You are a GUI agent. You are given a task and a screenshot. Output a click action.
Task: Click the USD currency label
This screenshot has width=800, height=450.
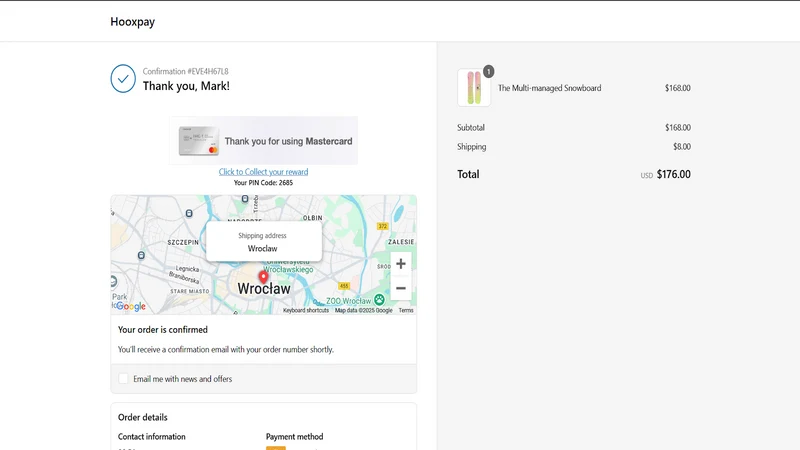pos(646,176)
